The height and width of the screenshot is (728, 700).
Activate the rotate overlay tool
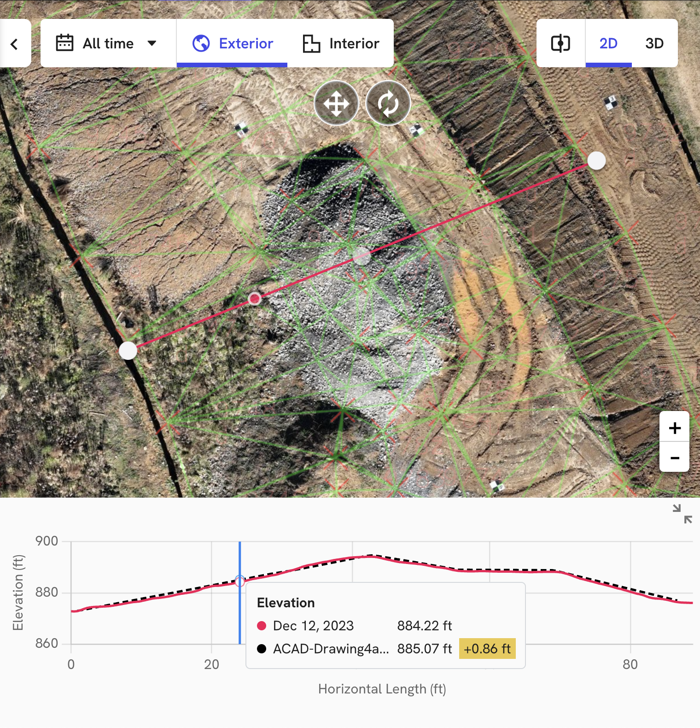[388, 103]
